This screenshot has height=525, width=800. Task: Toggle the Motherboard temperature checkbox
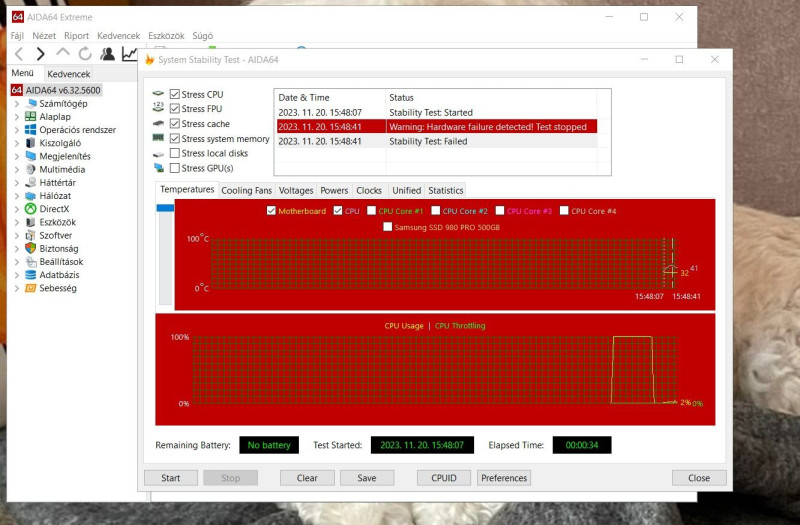271,211
